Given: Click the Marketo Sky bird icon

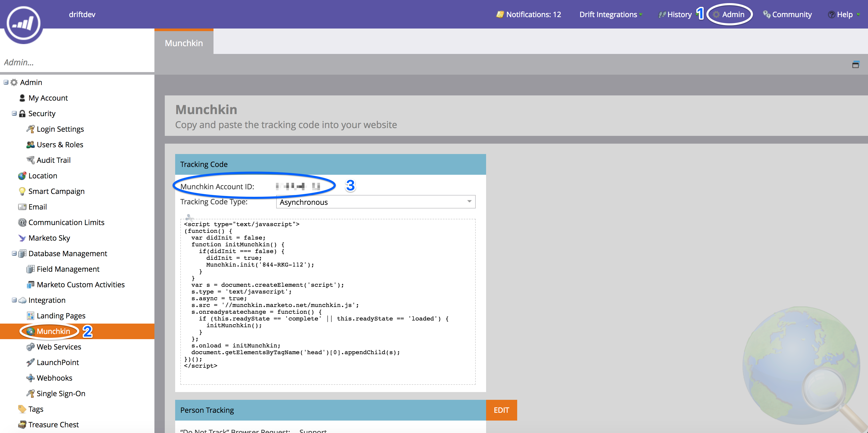Looking at the screenshot, I should click(x=22, y=238).
